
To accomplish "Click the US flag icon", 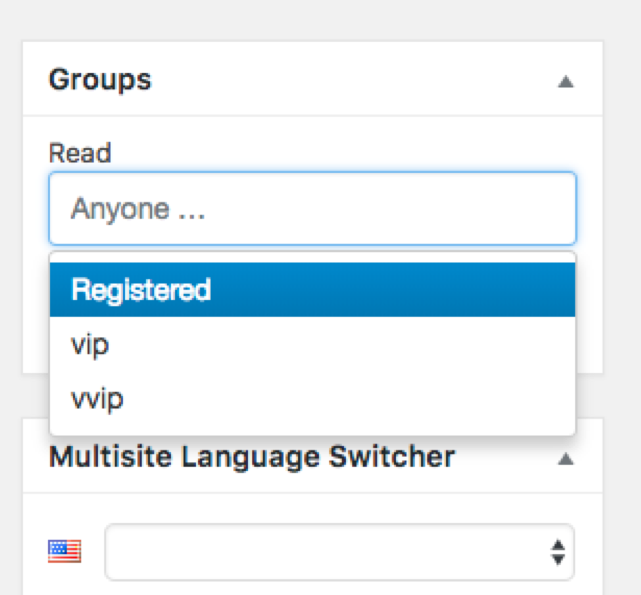I will 65,551.
